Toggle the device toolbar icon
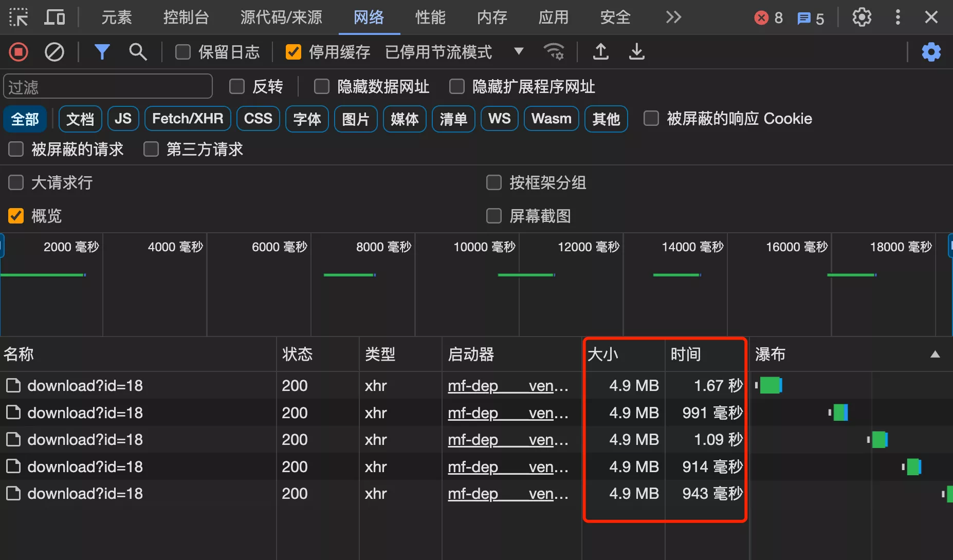Image resolution: width=953 pixels, height=560 pixels. point(54,17)
